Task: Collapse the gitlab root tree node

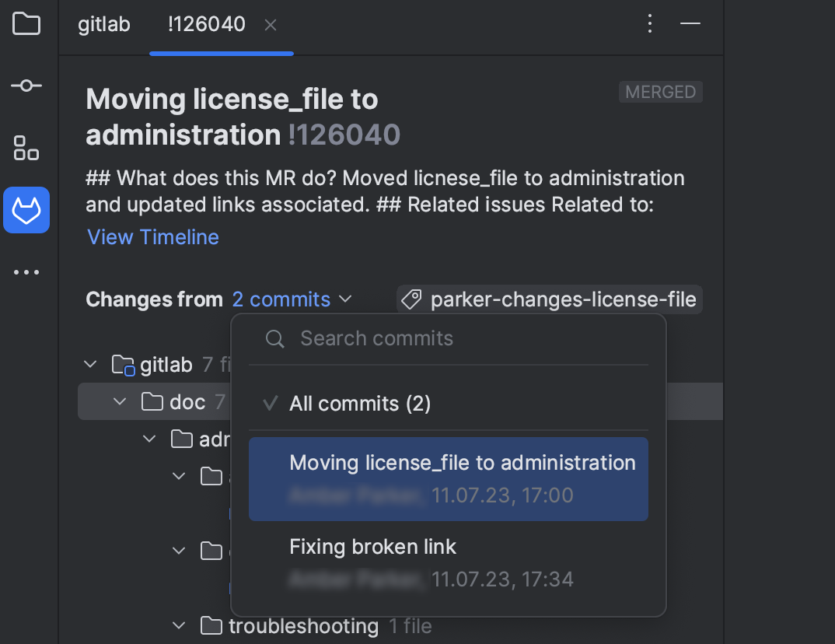Action: [x=91, y=363]
